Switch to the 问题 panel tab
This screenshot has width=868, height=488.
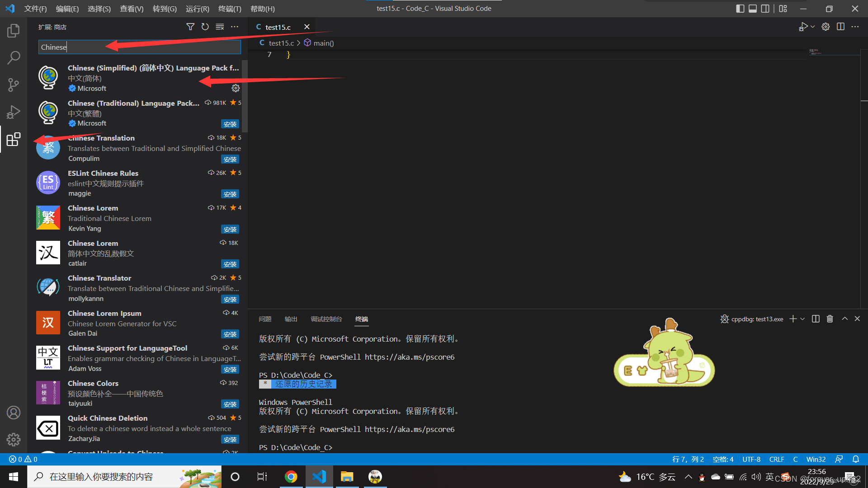[x=265, y=319]
